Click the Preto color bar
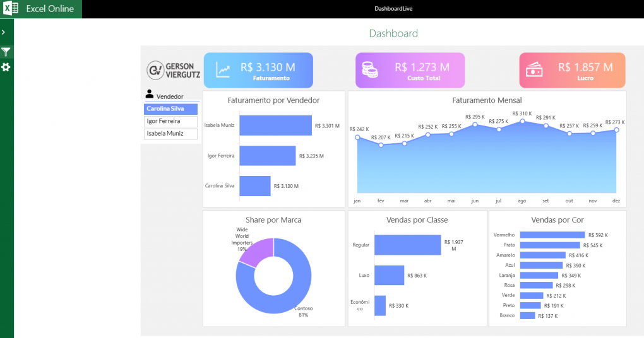The height and width of the screenshot is (338, 644). 530,305
